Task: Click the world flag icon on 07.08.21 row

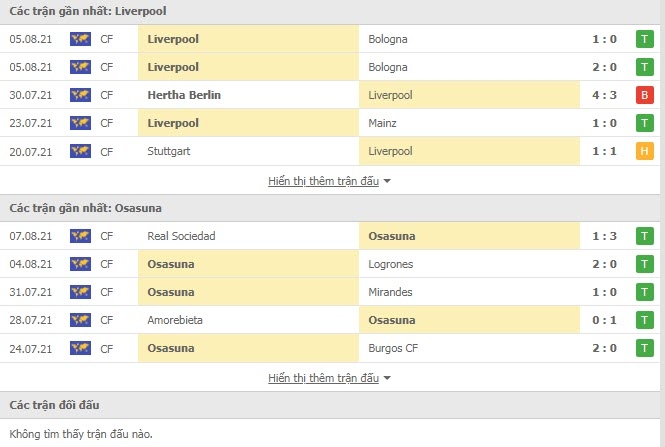Action: coord(81,236)
